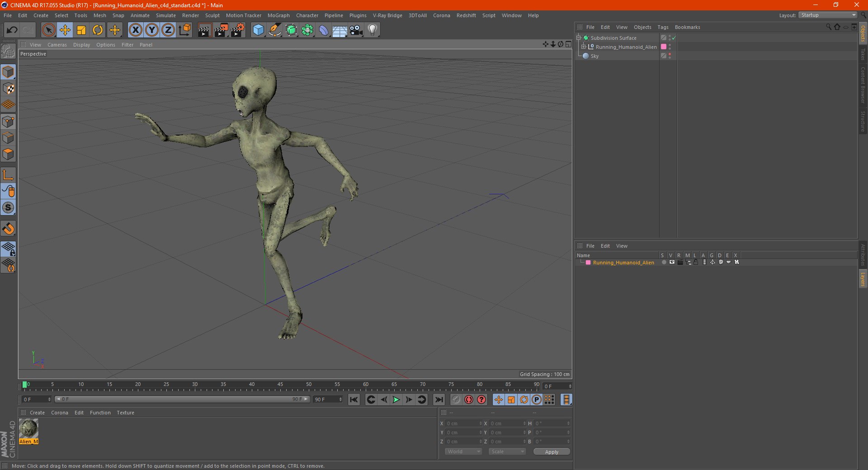The width and height of the screenshot is (868, 470).
Task: Open the Redshift menu
Action: [466, 15]
